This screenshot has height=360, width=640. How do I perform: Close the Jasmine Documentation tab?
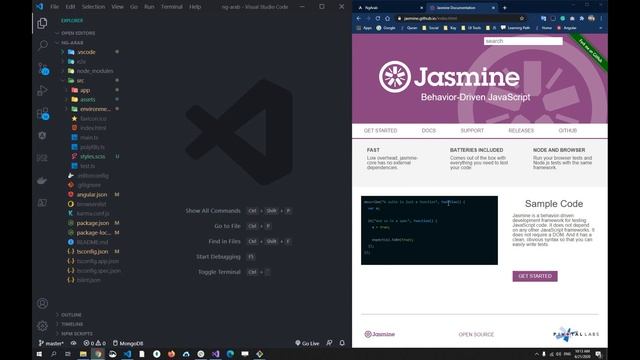pos(493,8)
